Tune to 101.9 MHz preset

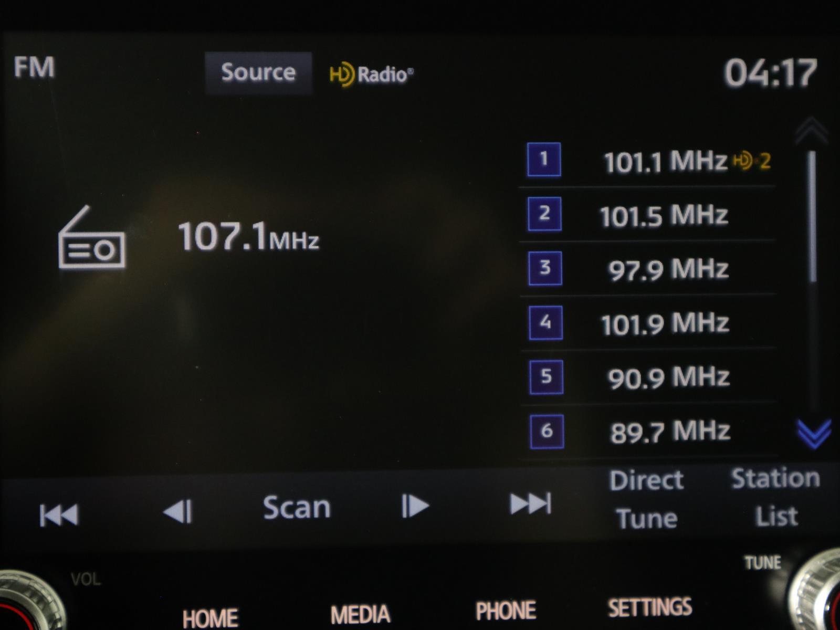point(665,324)
